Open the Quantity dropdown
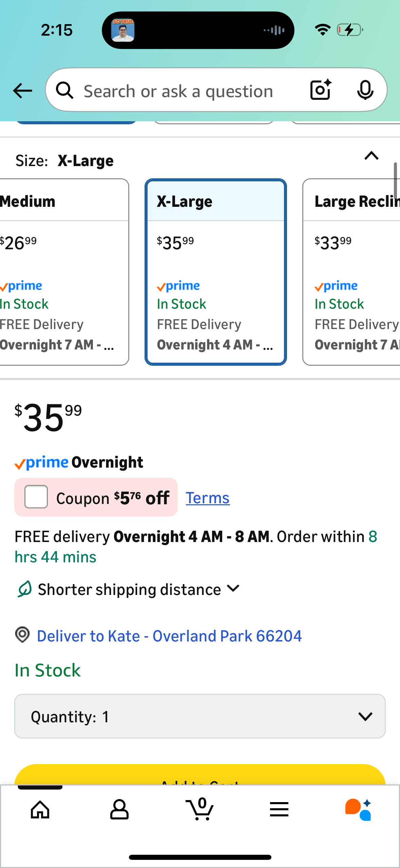The width and height of the screenshot is (400, 868). click(200, 716)
